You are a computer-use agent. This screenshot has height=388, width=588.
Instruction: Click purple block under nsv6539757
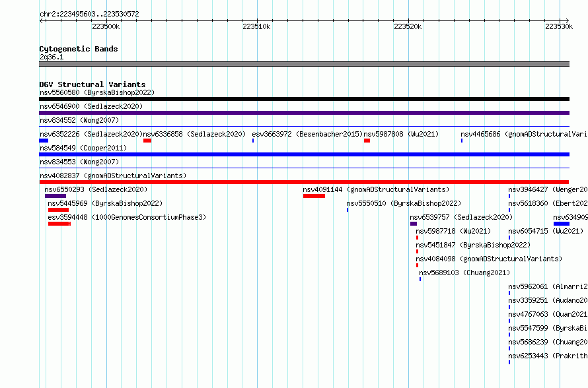click(x=414, y=224)
